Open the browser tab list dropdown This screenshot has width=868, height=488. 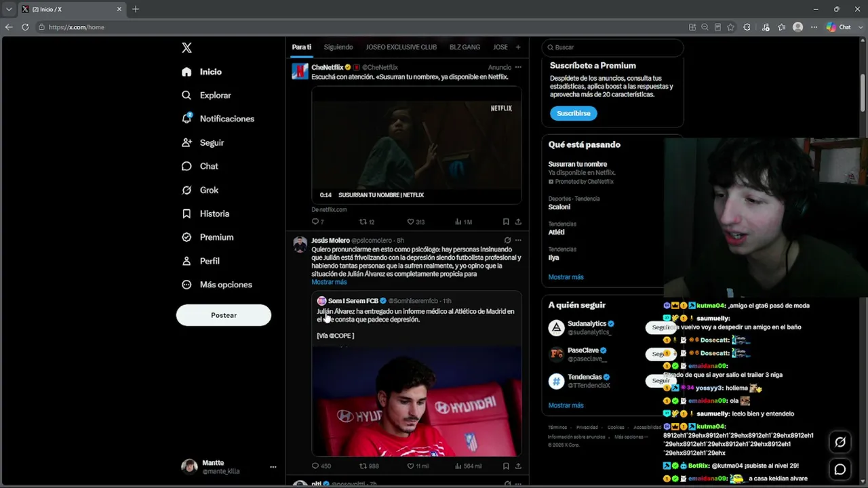pyautogui.click(x=9, y=9)
